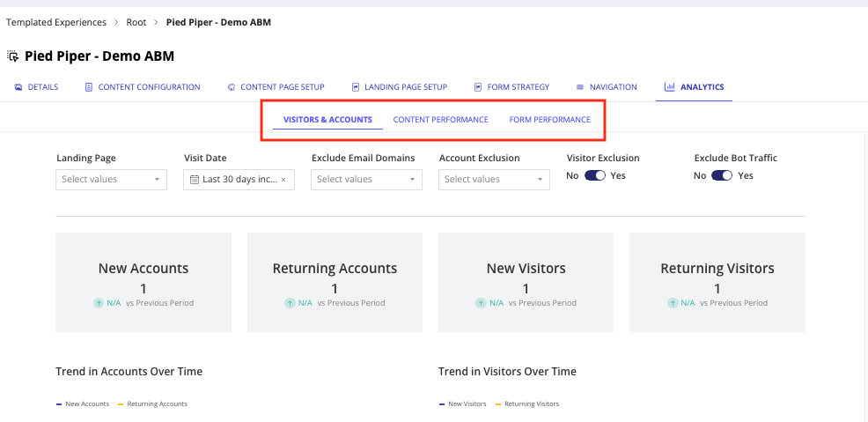Click the Analytics bar chart icon
This screenshot has width=868, height=422.
pos(669,86)
